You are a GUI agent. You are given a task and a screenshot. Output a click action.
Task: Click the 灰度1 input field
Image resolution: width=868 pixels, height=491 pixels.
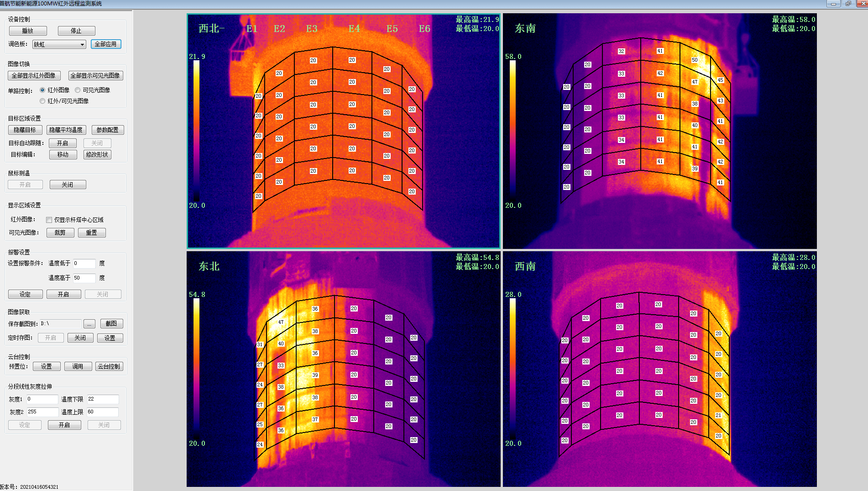(42, 399)
